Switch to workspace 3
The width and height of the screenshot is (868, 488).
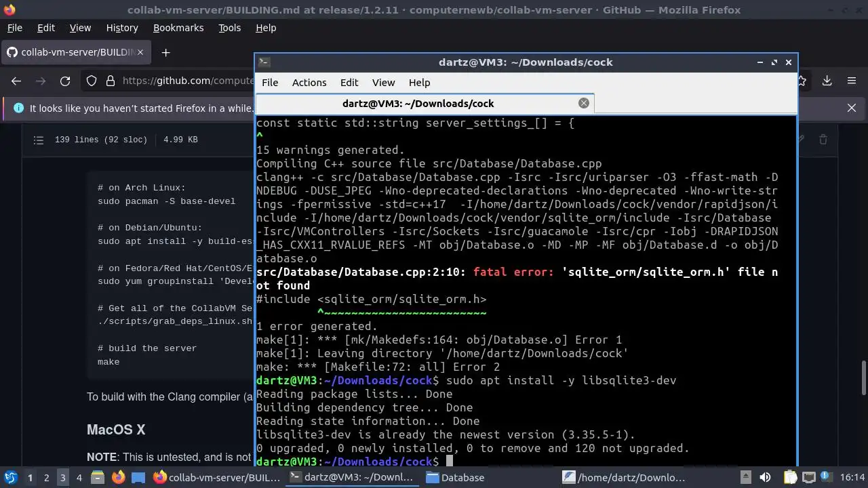tap(62, 477)
